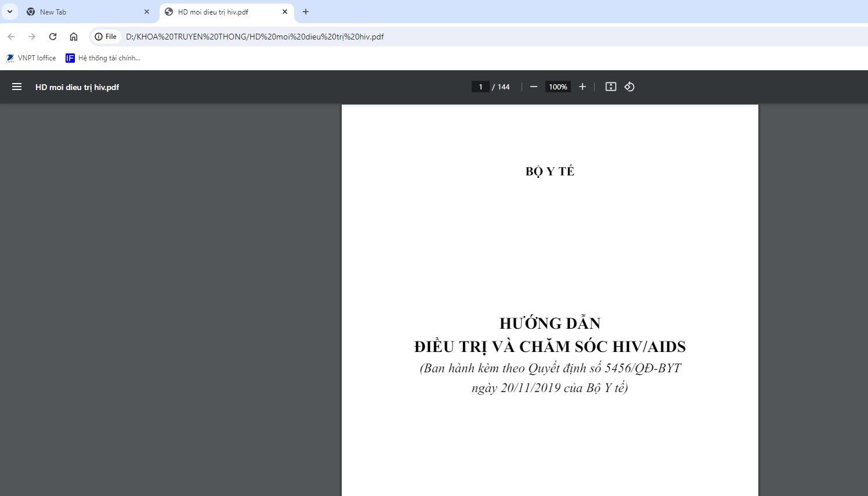Click the browser Back arrow
The width and height of the screenshot is (868, 496).
(11, 37)
